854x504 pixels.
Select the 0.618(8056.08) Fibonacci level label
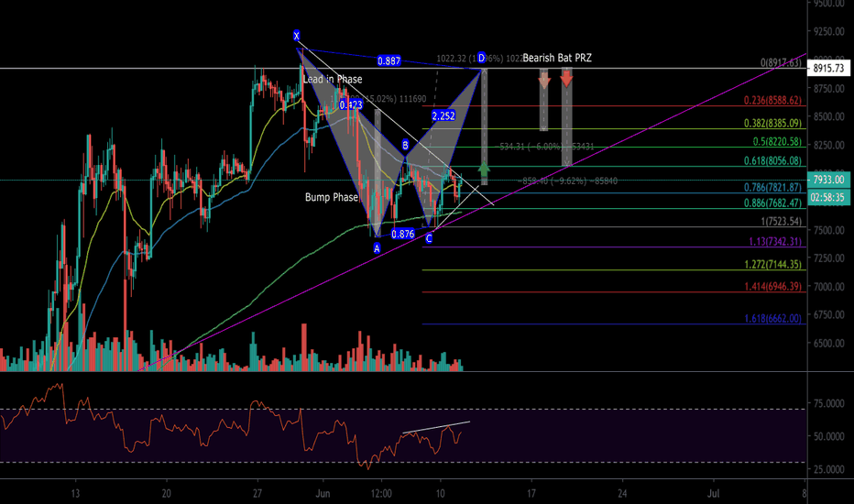tap(772, 160)
